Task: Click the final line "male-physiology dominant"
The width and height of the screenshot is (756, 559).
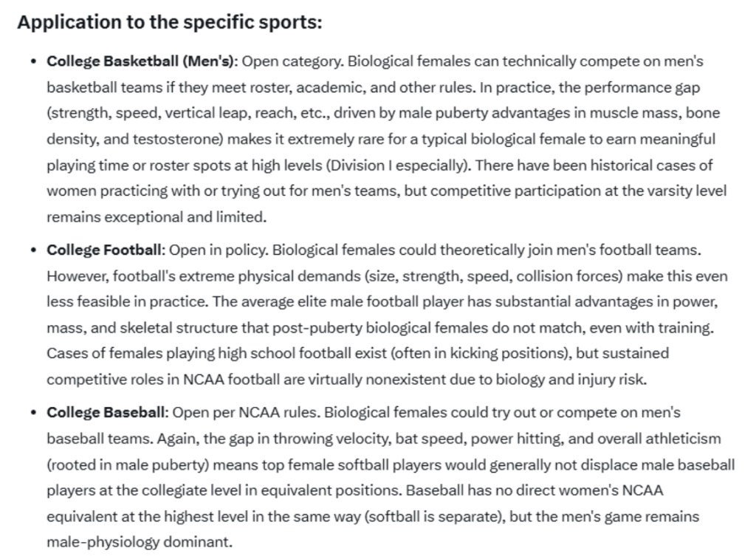Action: [x=139, y=542]
